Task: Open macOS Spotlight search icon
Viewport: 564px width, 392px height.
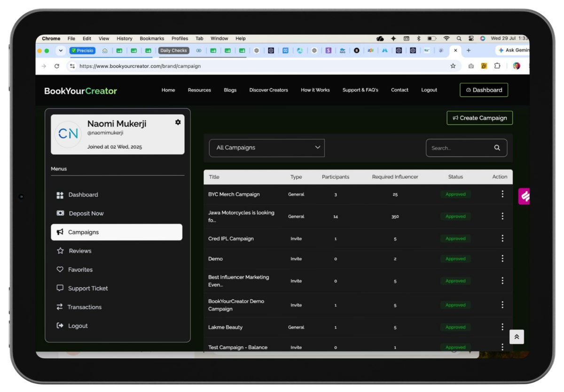Action: [459, 38]
